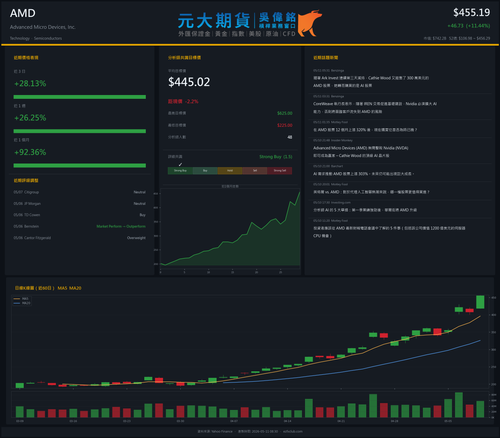Click the candlestick chart title with MA5 MA20
Image resolution: width=500 pixels, height=438 pixels.
pos(48,288)
